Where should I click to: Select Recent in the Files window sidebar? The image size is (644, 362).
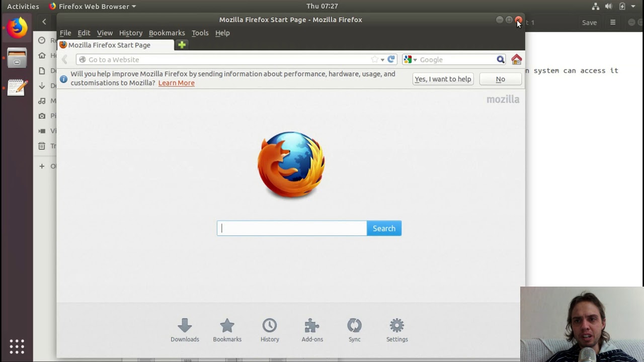(42, 40)
